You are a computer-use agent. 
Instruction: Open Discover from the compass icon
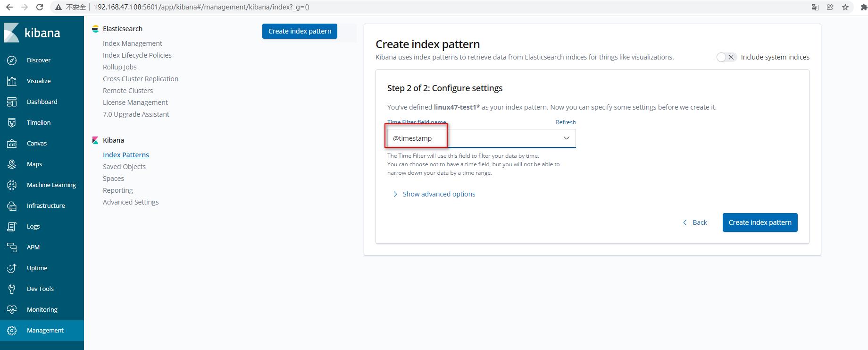pos(12,60)
